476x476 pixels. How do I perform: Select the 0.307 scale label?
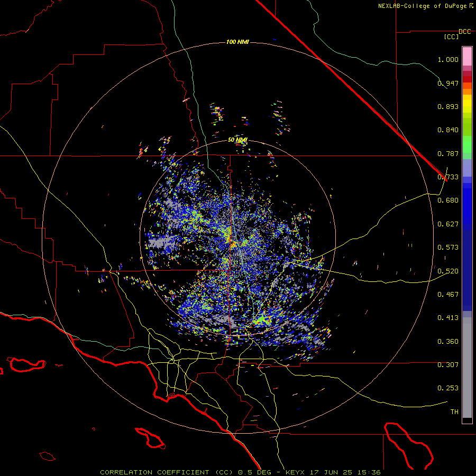448,365
